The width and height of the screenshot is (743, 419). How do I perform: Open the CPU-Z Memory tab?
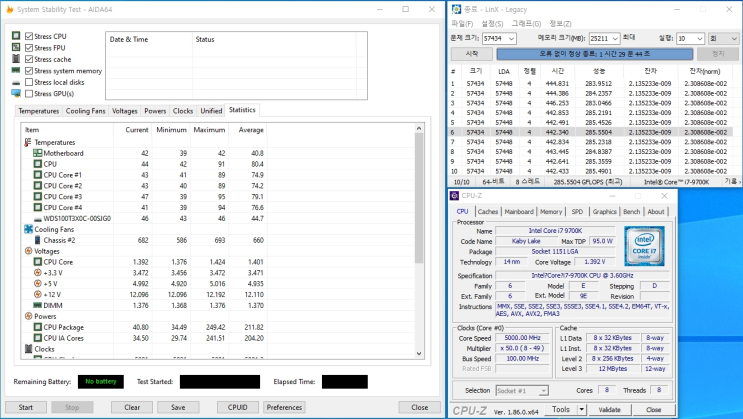551,211
